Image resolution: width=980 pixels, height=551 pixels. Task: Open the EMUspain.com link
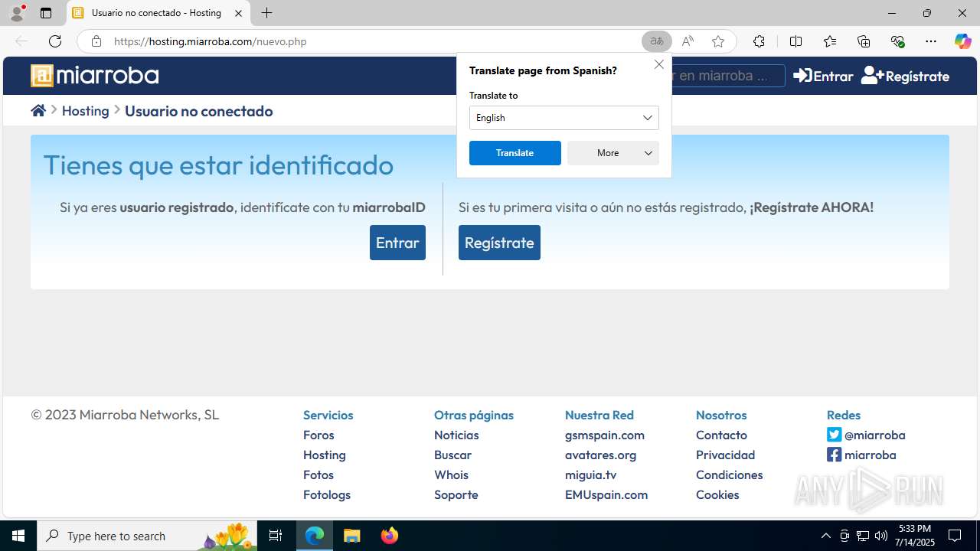[x=606, y=494]
